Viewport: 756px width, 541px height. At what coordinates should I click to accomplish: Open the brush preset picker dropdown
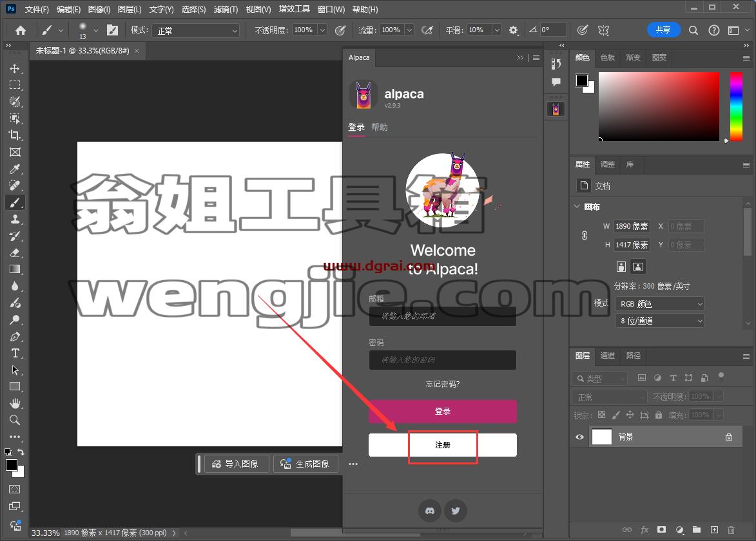pyautogui.click(x=96, y=30)
